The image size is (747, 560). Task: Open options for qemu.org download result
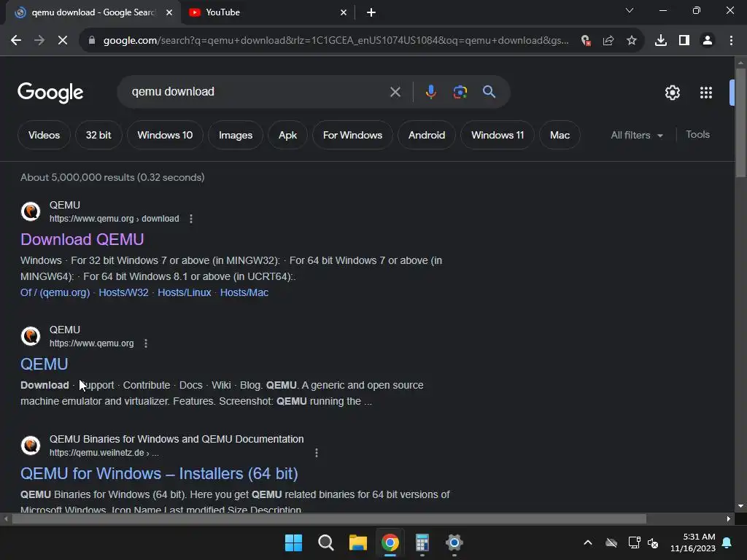(191, 219)
